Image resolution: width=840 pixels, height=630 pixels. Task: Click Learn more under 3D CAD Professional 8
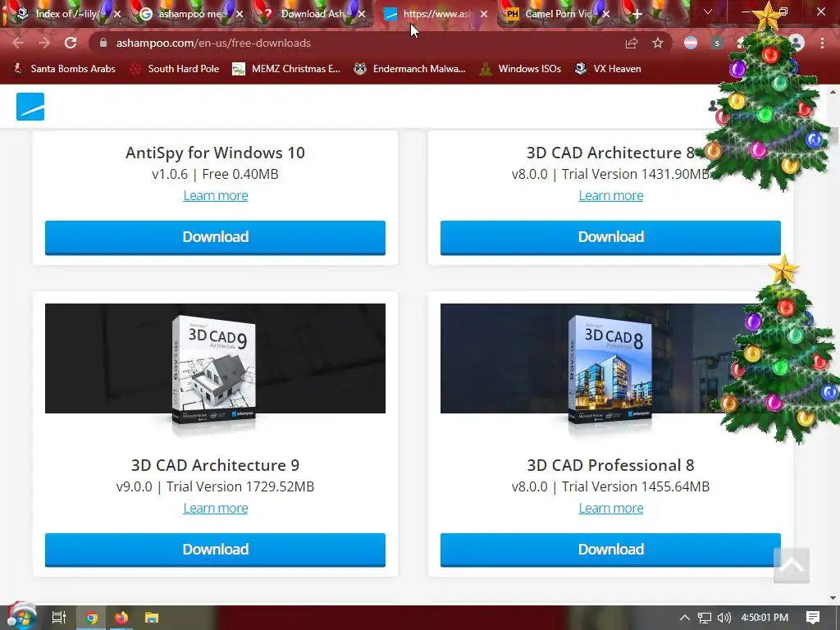pyautogui.click(x=610, y=508)
